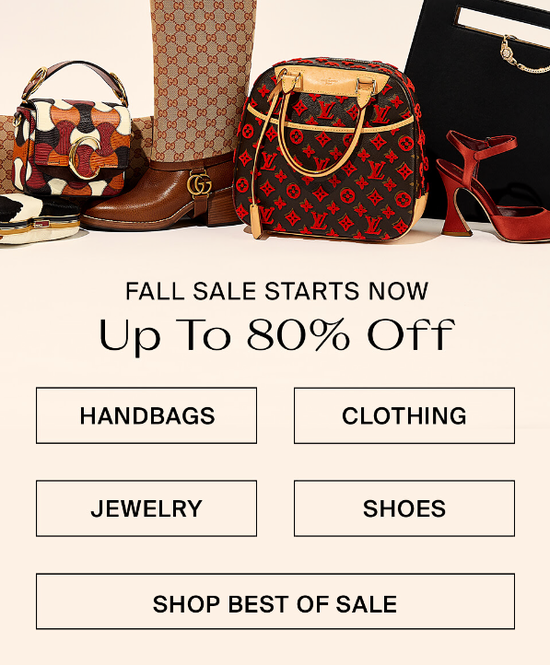Click the tan leather tag on LV bag
Screen dimensions: 550x665
tap(256, 221)
